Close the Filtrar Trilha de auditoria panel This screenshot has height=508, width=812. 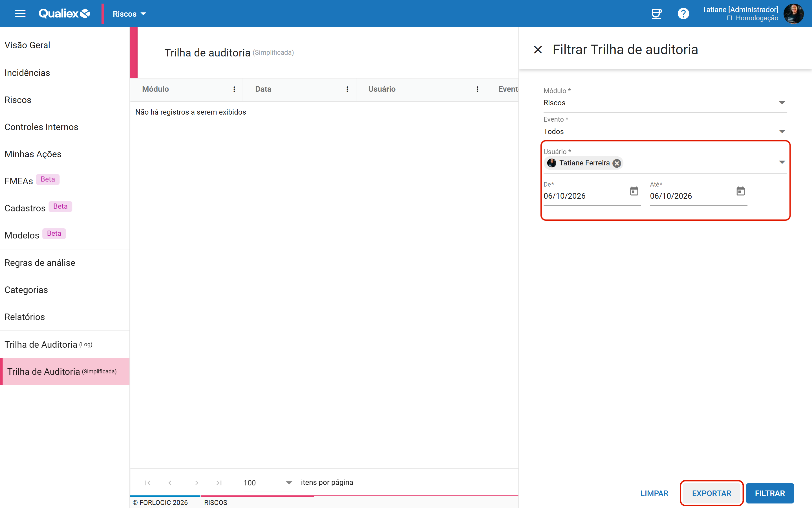click(538, 50)
